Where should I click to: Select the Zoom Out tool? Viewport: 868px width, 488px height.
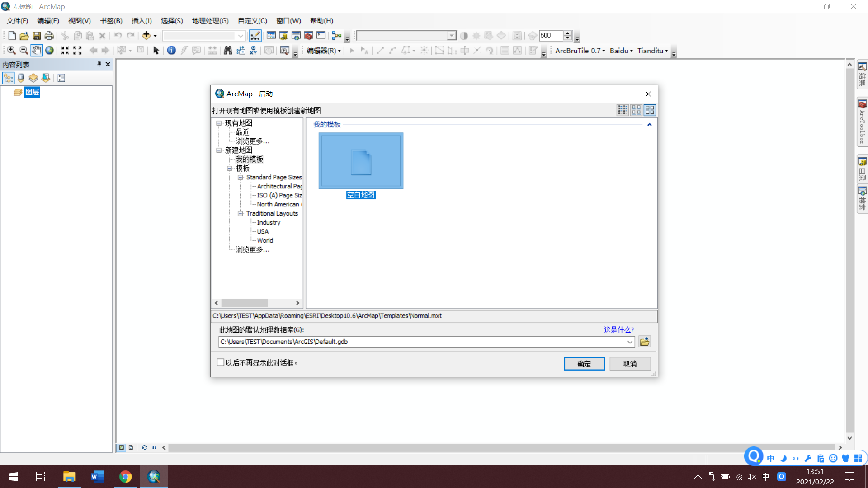click(24, 51)
